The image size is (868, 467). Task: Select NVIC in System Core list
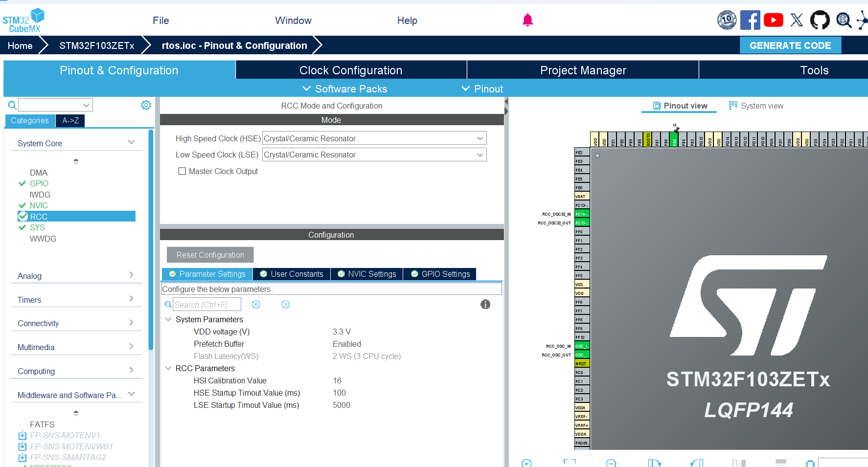(39, 205)
